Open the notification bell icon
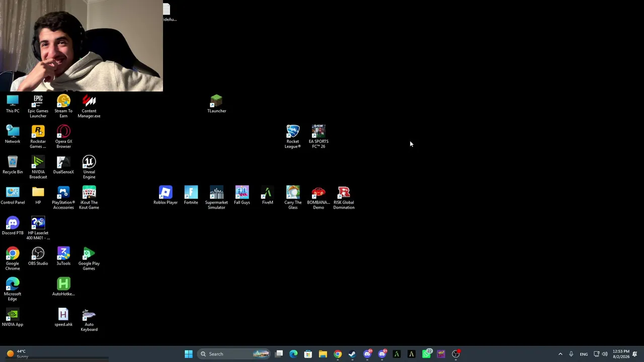644x362 pixels. tap(635, 354)
